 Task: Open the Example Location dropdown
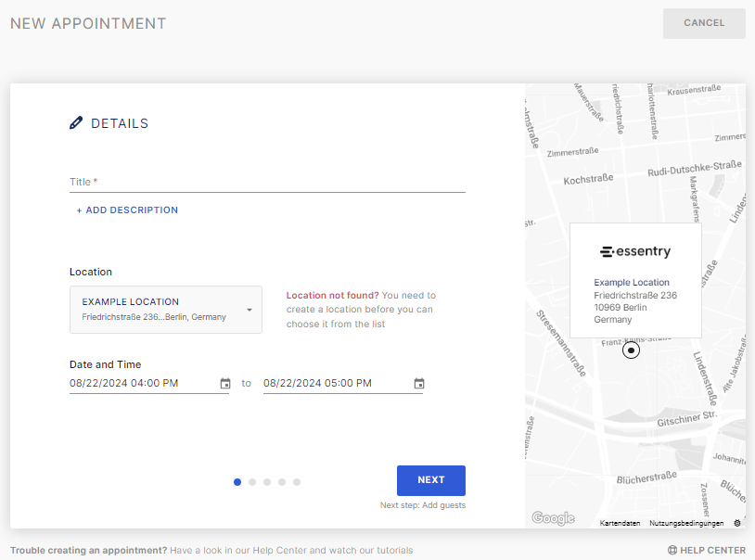pos(166,310)
